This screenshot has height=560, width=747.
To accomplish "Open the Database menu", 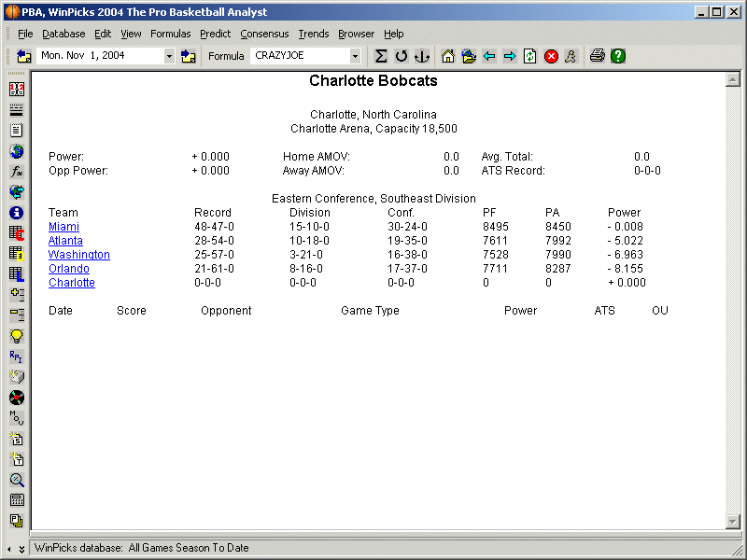I will click(63, 34).
